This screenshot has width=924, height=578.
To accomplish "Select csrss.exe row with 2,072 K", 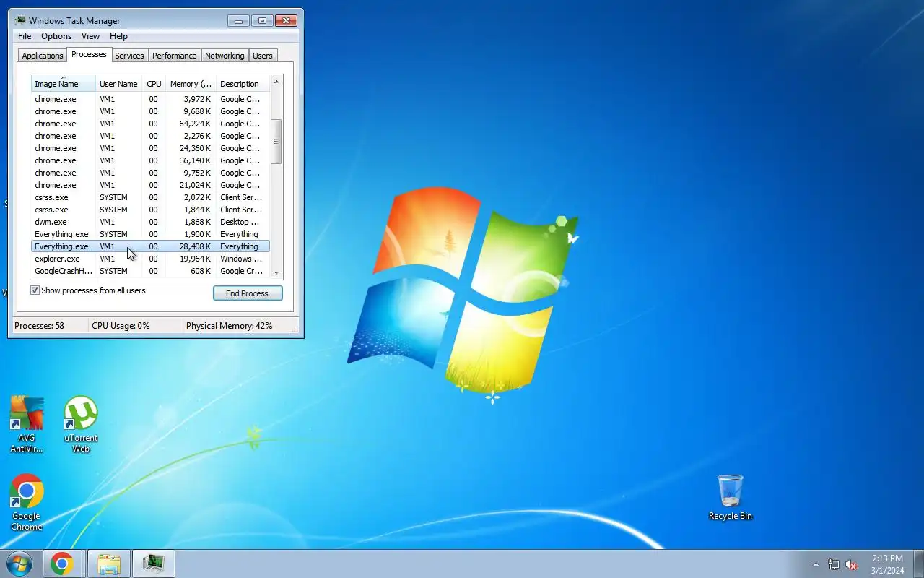I will click(150, 197).
